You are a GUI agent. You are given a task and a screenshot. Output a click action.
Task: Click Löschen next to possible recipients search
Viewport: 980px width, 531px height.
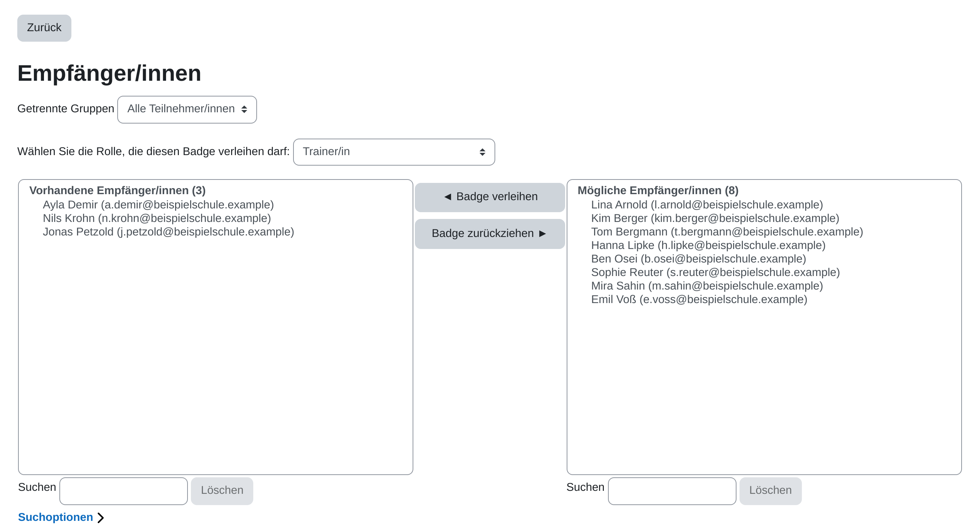[x=770, y=491]
